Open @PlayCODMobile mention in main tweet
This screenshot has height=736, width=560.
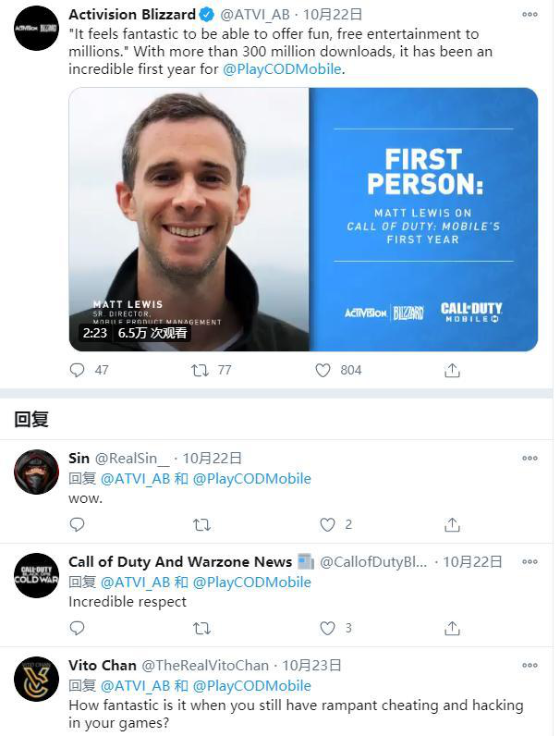tap(282, 69)
